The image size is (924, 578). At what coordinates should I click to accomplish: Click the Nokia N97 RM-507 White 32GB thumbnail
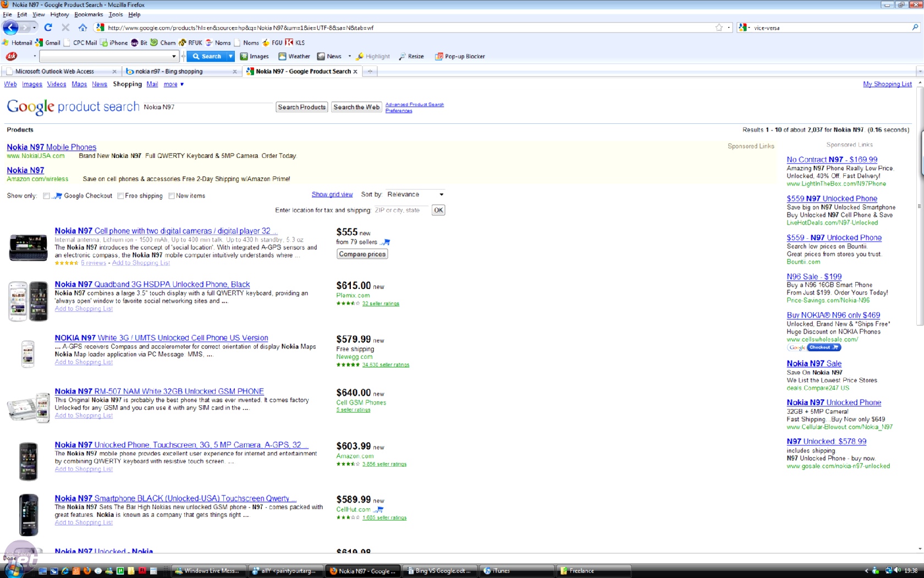pyautogui.click(x=29, y=407)
